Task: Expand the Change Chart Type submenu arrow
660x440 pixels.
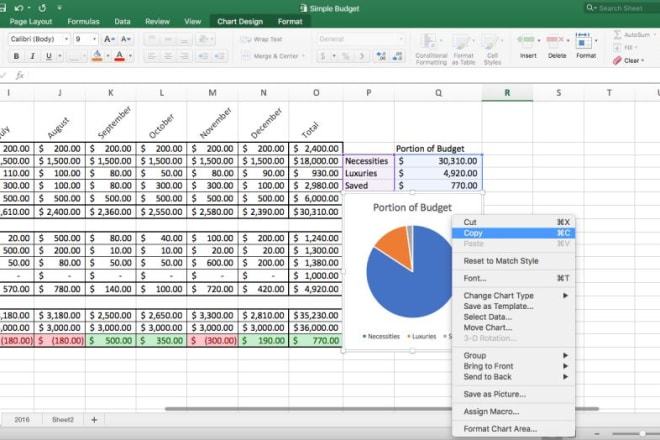Action: click(x=565, y=296)
